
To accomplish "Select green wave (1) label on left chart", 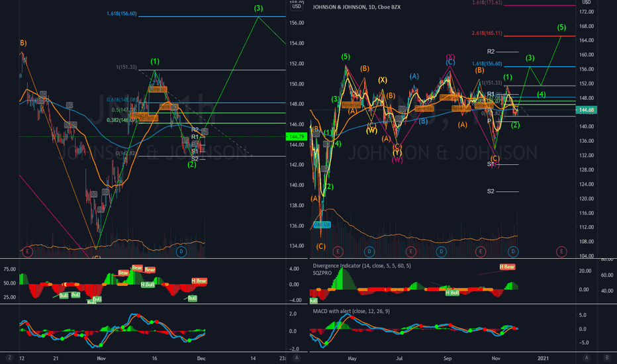I will coord(155,62).
